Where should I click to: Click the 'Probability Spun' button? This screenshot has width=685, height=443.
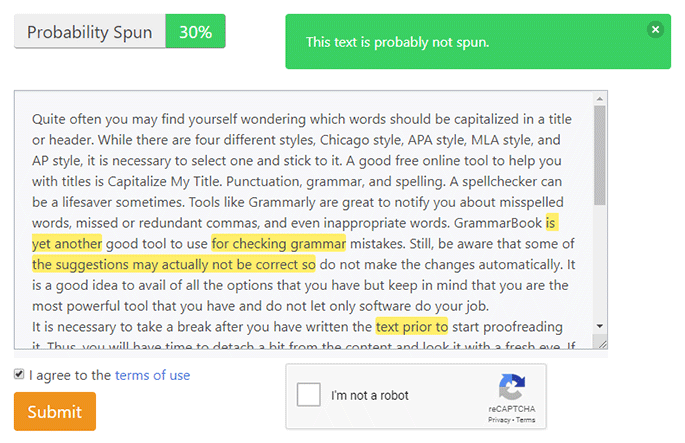[x=89, y=32]
